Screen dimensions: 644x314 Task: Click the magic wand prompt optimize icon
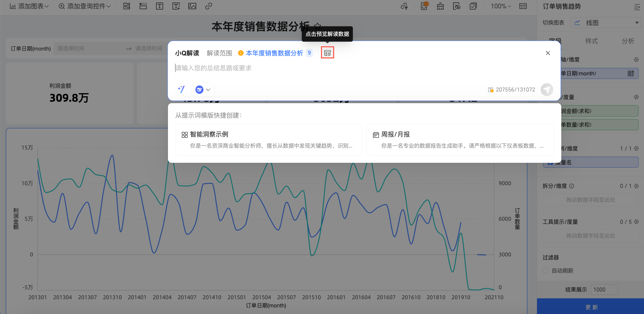tap(181, 89)
